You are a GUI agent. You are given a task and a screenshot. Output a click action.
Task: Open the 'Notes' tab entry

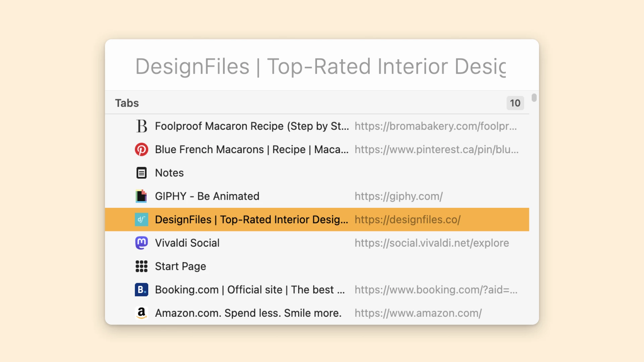[169, 173]
